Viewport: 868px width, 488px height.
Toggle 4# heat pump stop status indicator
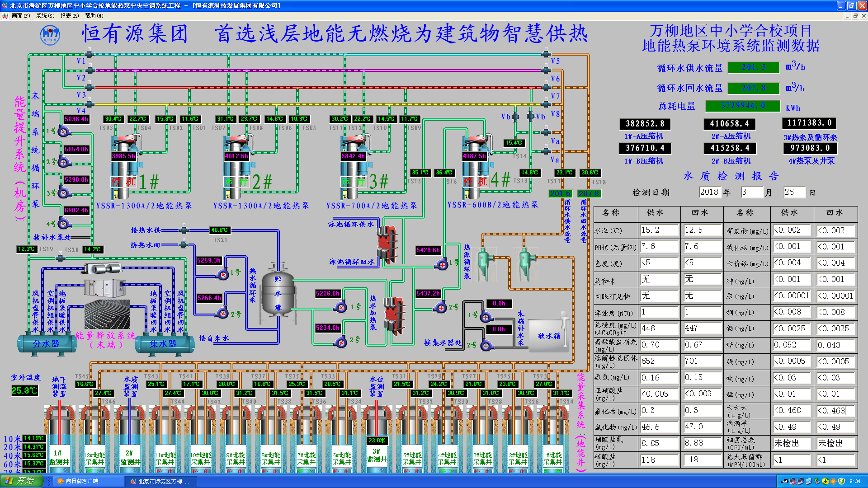[x=476, y=182]
